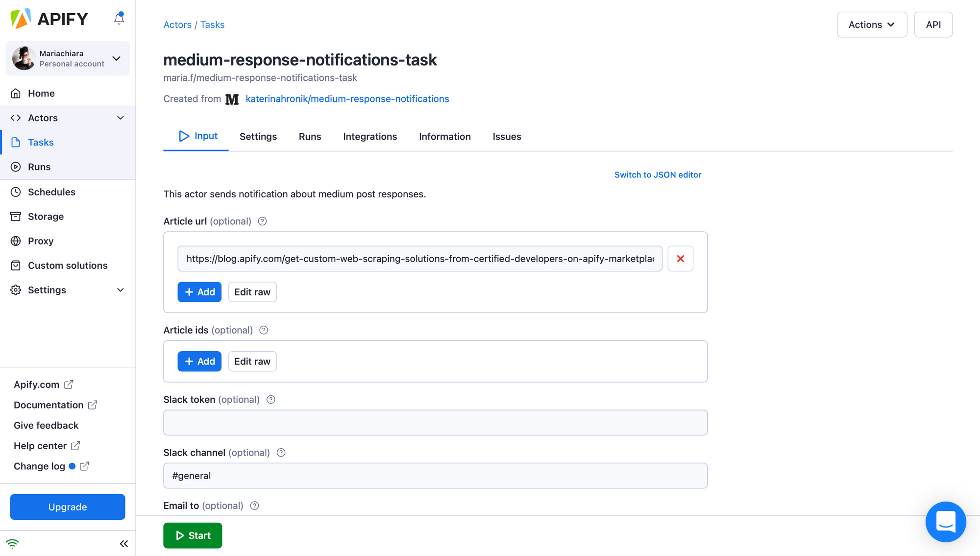This screenshot has height=556, width=980.
Task: Click the Article url help icon
Action: click(262, 221)
